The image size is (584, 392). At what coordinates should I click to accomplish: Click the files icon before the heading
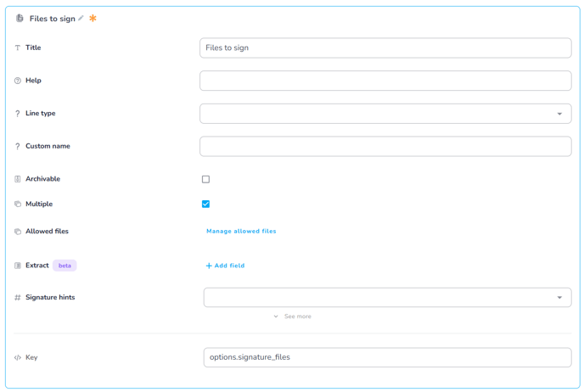[x=20, y=19]
